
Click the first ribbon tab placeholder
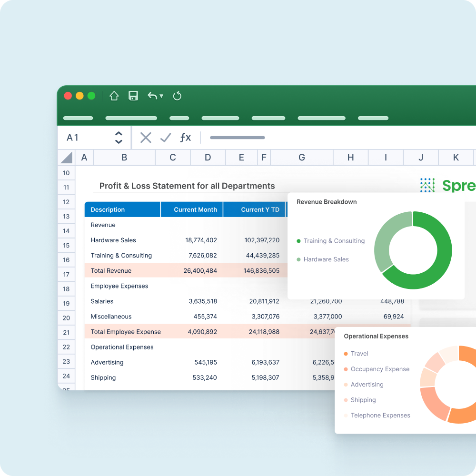[x=78, y=118]
